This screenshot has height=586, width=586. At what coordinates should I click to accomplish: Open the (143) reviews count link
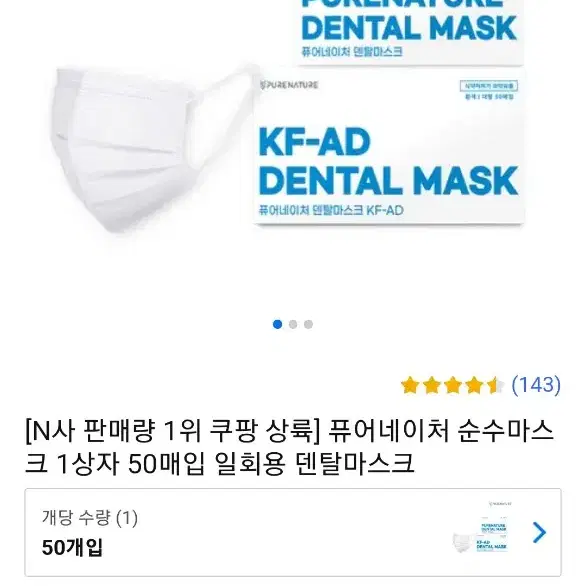tap(536, 385)
